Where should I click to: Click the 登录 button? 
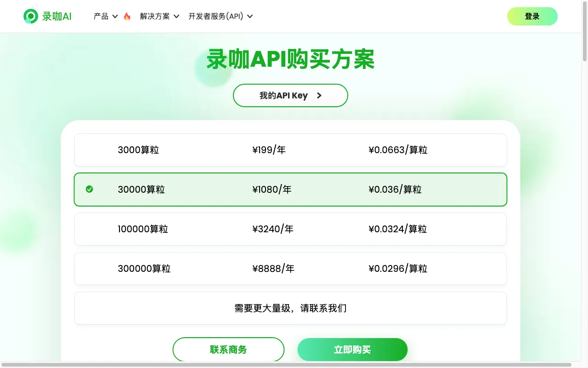[532, 16]
